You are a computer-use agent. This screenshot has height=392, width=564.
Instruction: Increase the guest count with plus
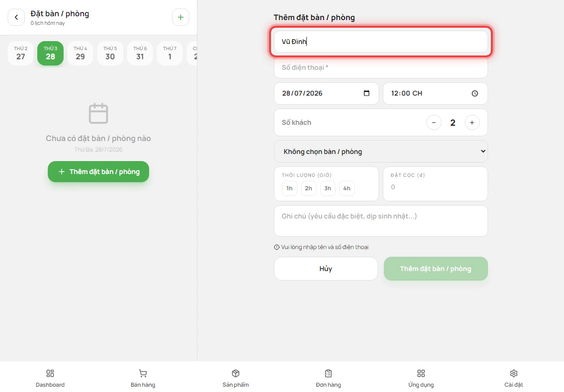(x=472, y=123)
